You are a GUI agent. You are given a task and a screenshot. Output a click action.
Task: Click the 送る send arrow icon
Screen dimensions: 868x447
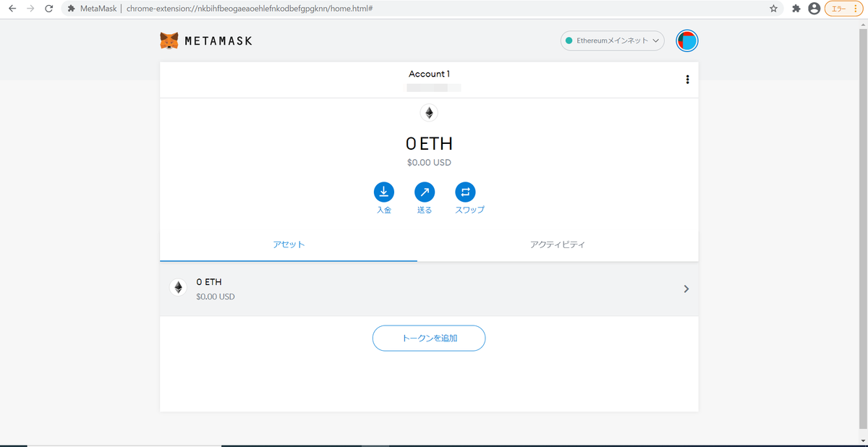point(425,192)
